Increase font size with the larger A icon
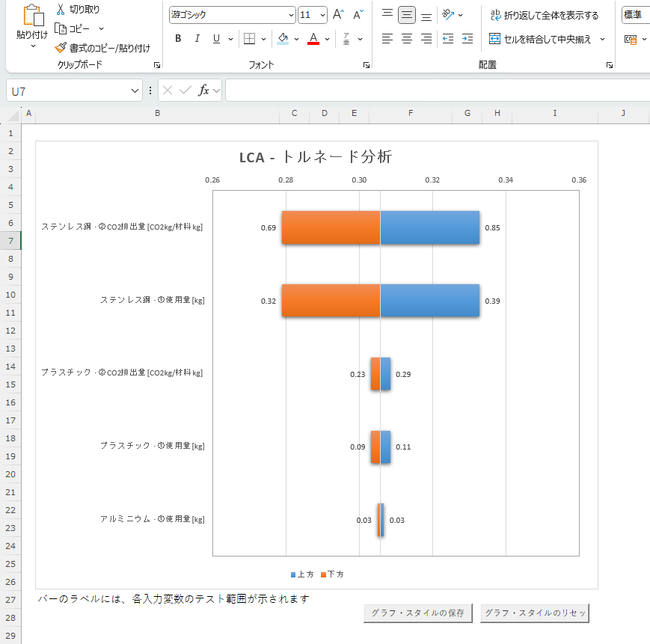Image resolution: width=650 pixels, height=644 pixels. coord(338,14)
